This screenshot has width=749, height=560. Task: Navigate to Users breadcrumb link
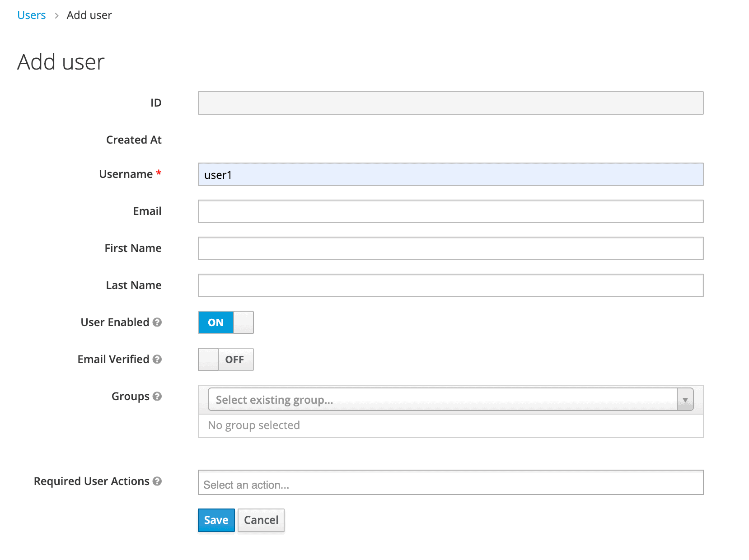tap(31, 14)
